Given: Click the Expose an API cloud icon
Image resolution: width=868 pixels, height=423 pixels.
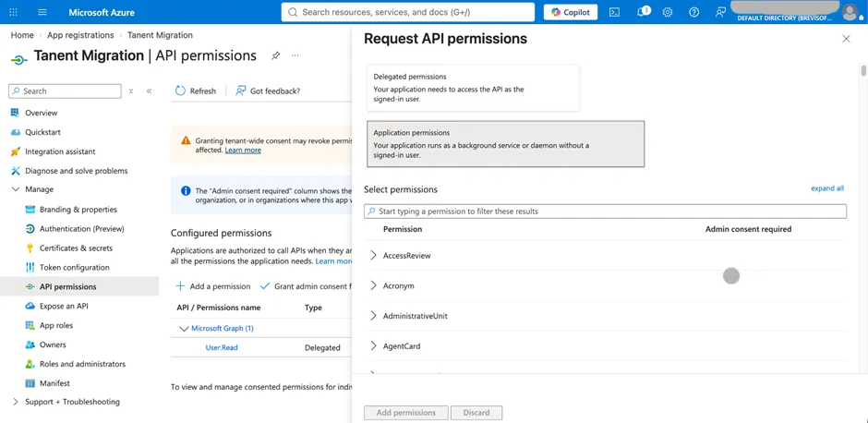Looking at the screenshot, I should tap(30, 307).
